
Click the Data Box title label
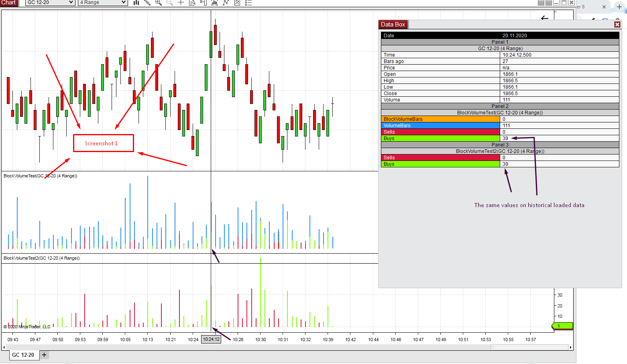point(393,24)
